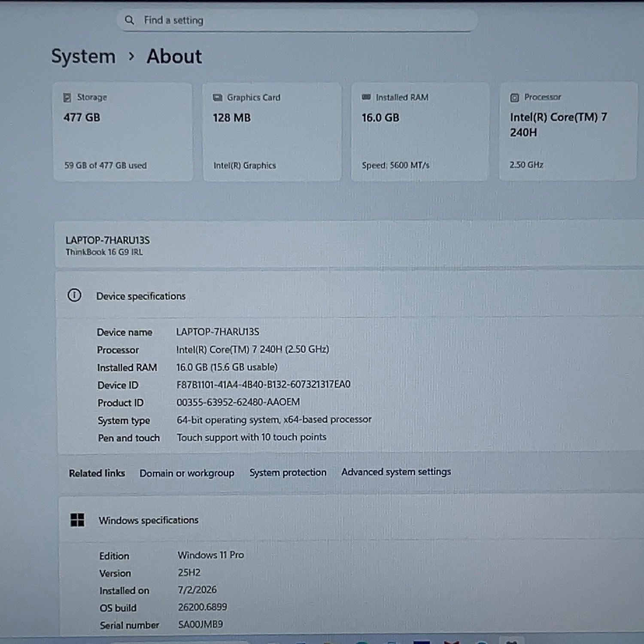Open the Storage 477 GB card
The image size is (644, 644).
click(123, 132)
